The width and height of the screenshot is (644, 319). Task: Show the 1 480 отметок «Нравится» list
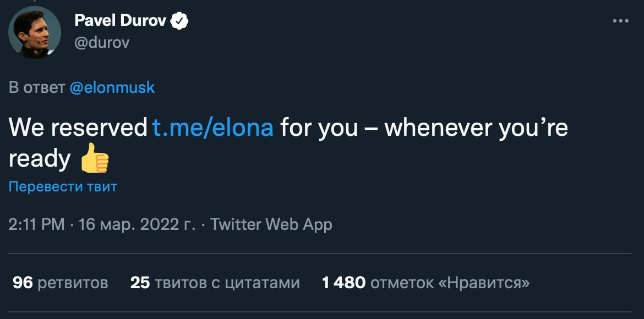pos(426,283)
